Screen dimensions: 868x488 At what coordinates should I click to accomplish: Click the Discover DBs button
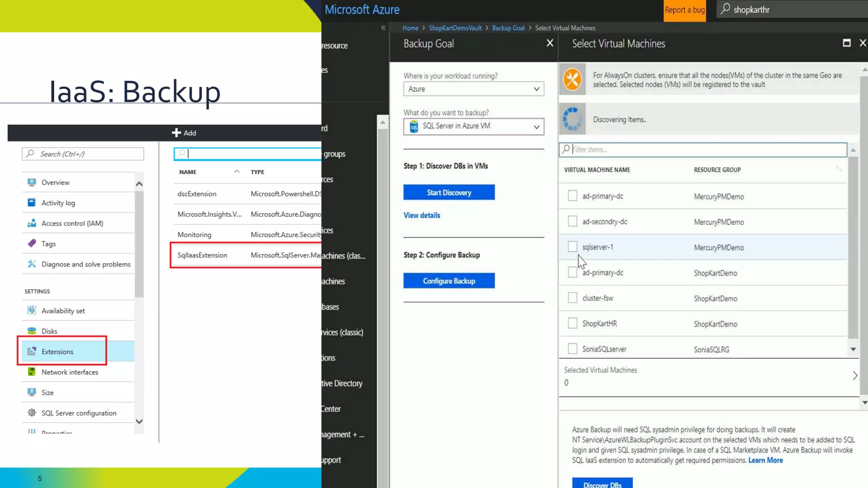pos(602,483)
